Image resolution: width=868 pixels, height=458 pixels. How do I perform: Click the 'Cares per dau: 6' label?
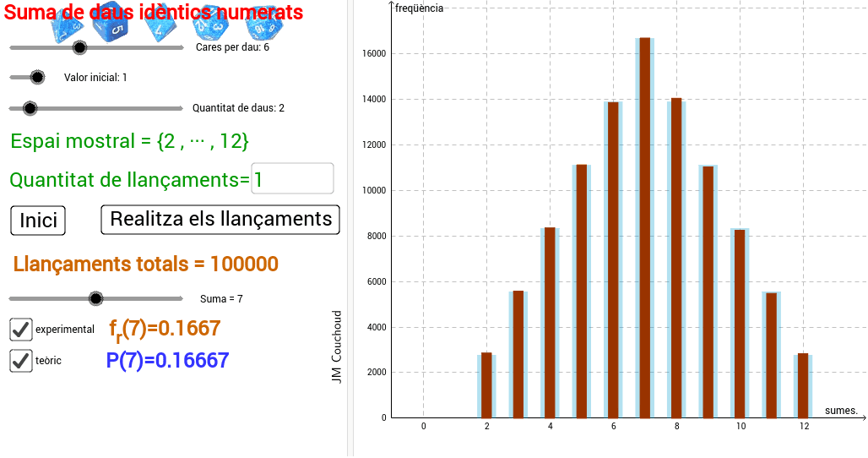pos(232,47)
